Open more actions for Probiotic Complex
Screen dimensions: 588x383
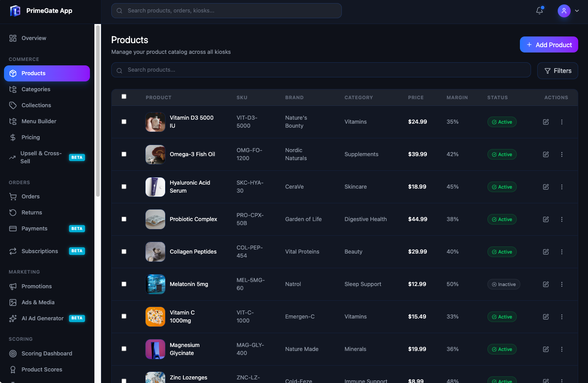pyautogui.click(x=562, y=219)
